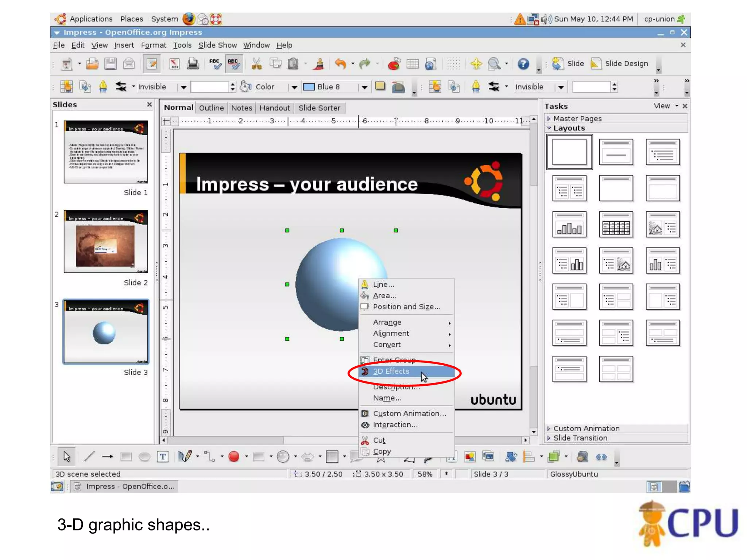The height and width of the screenshot is (560, 747).
Task: Switch to the Outline tab
Action: [211, 108]
